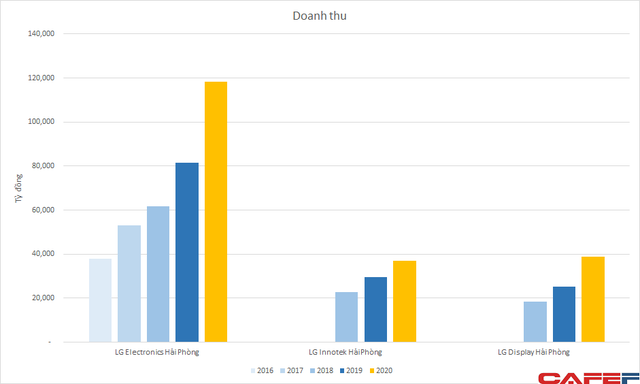Image resolution: width=640 pixels, height=384 pixels.
Task: Click the LG Innotek Hải Phòng axis label
Action: [x=345, y=352]
